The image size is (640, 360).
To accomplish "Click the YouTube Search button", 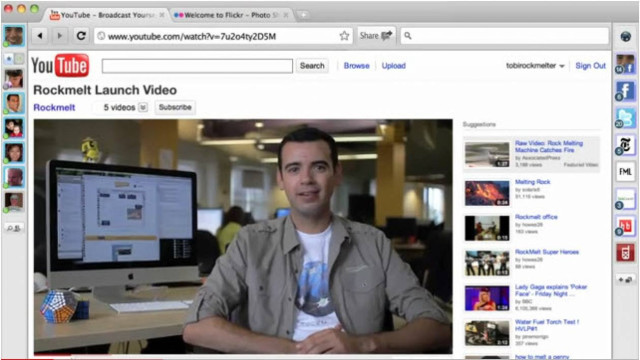I will click(x=312, y=66).
